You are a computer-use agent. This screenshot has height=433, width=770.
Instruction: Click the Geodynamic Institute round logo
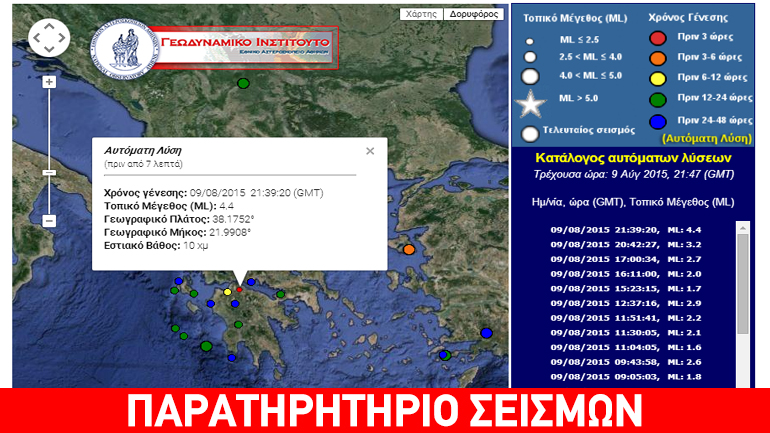[125, 49]
